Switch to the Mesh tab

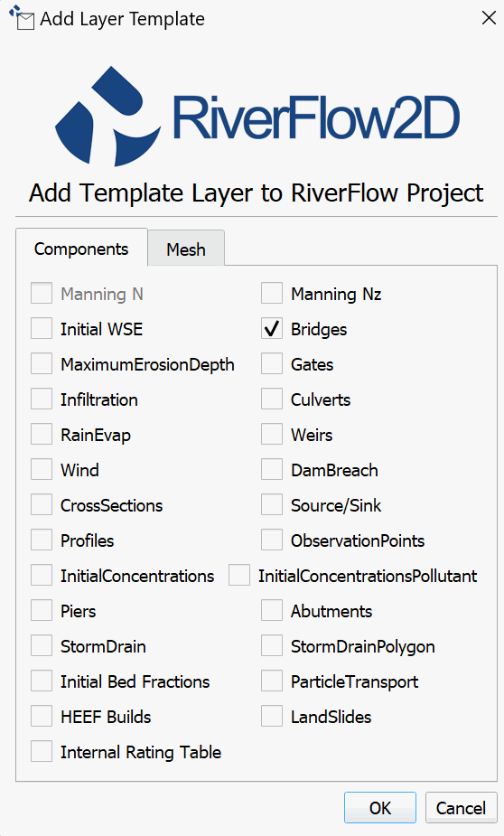(x=186, y=249)
